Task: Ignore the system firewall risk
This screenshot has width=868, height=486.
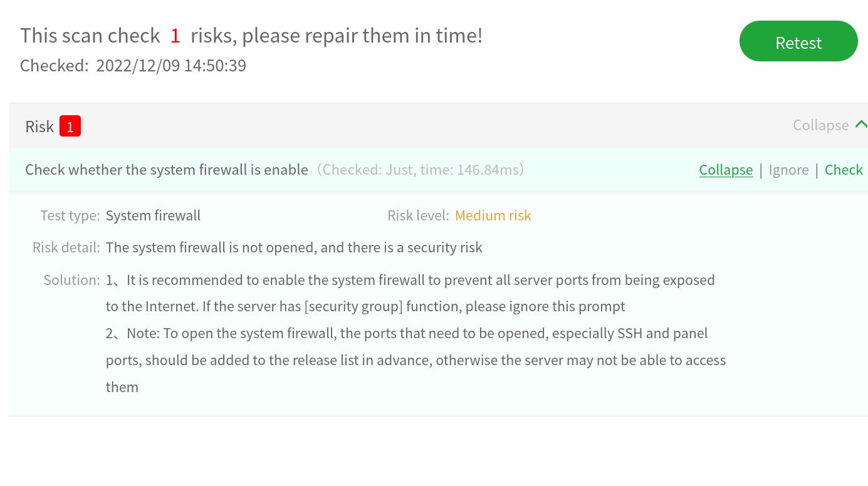Action: 788,170
